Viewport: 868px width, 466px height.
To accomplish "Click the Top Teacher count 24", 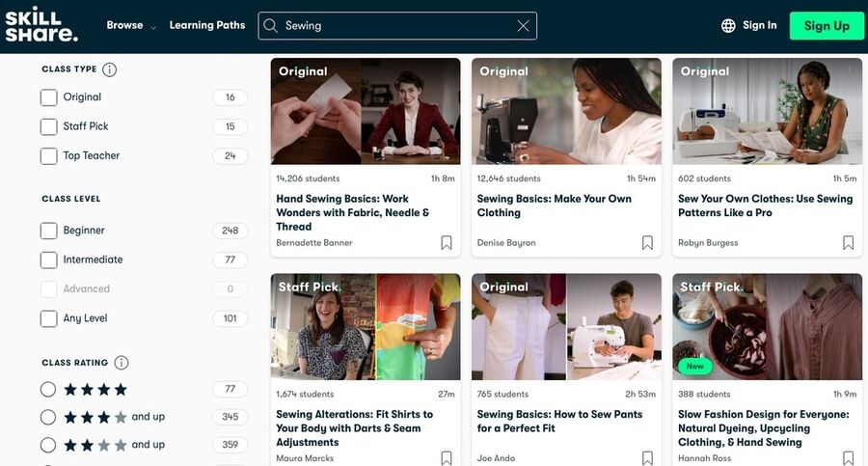I will (x=231, y=156).
